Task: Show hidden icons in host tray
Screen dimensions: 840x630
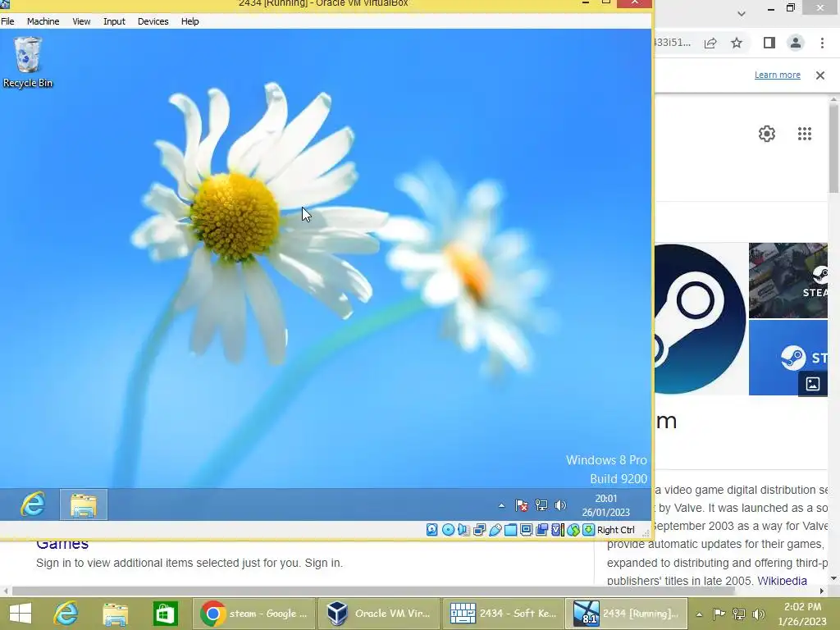Action: (x=699, y=614)
